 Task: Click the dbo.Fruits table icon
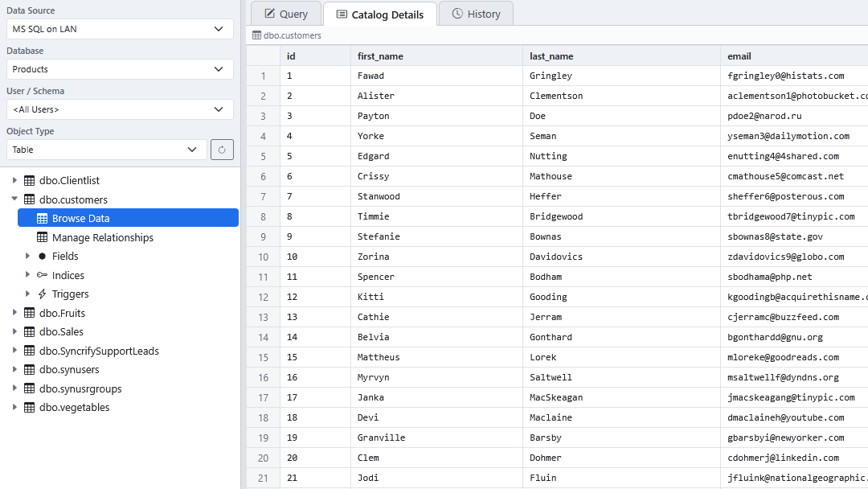(x=30, y=313)
